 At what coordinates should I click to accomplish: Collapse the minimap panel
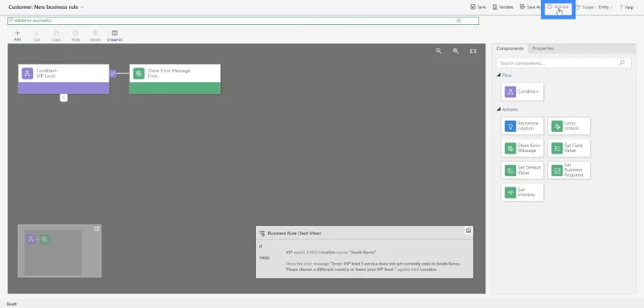[x=97, y=228]
